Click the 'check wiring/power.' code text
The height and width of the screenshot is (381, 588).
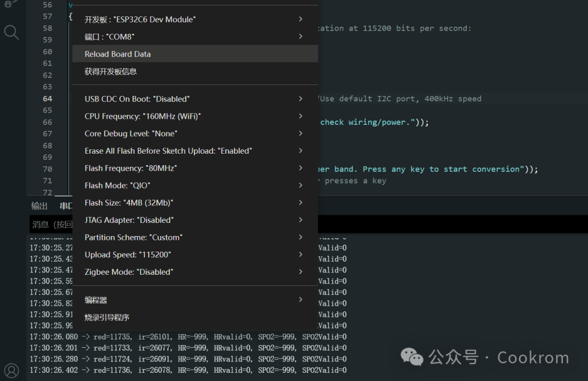pyautogui.click(x=374, y=122)
